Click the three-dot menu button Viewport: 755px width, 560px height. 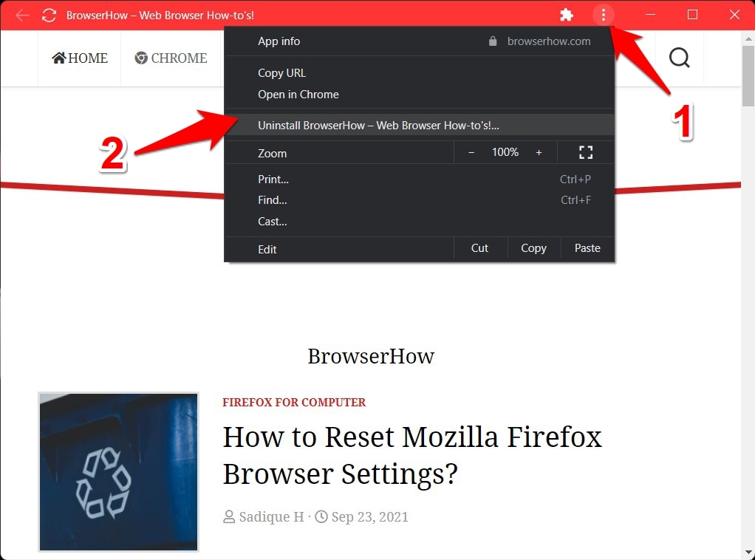[x=604, y=15]
